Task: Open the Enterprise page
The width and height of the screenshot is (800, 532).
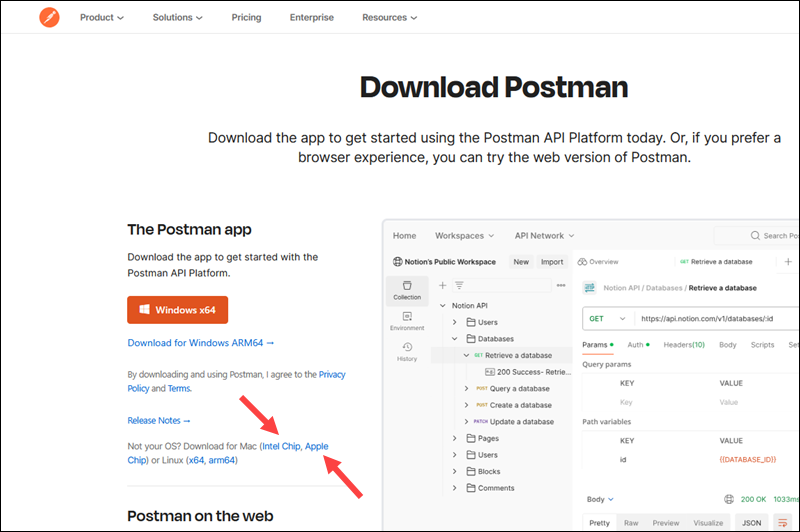Action: point(312,17)
